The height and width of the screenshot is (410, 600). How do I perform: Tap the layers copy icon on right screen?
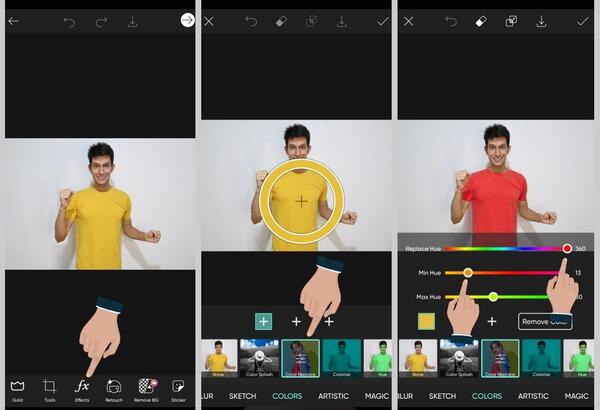tap(511, 21)
